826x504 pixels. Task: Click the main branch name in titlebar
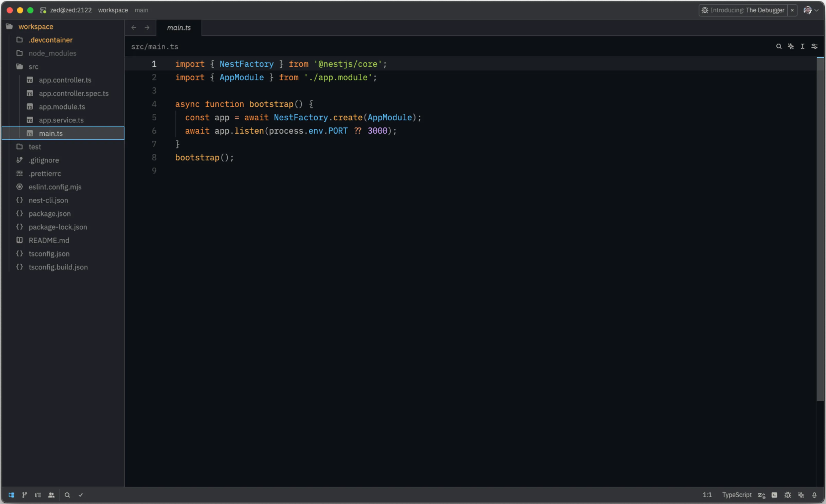point(141,10)
